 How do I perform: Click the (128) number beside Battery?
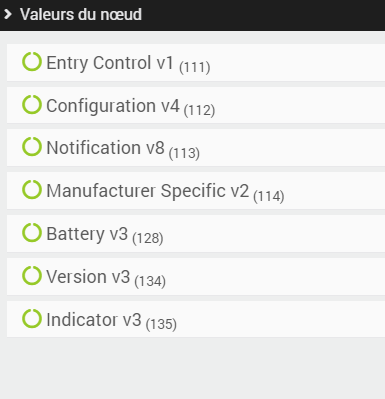click(148, 238)
